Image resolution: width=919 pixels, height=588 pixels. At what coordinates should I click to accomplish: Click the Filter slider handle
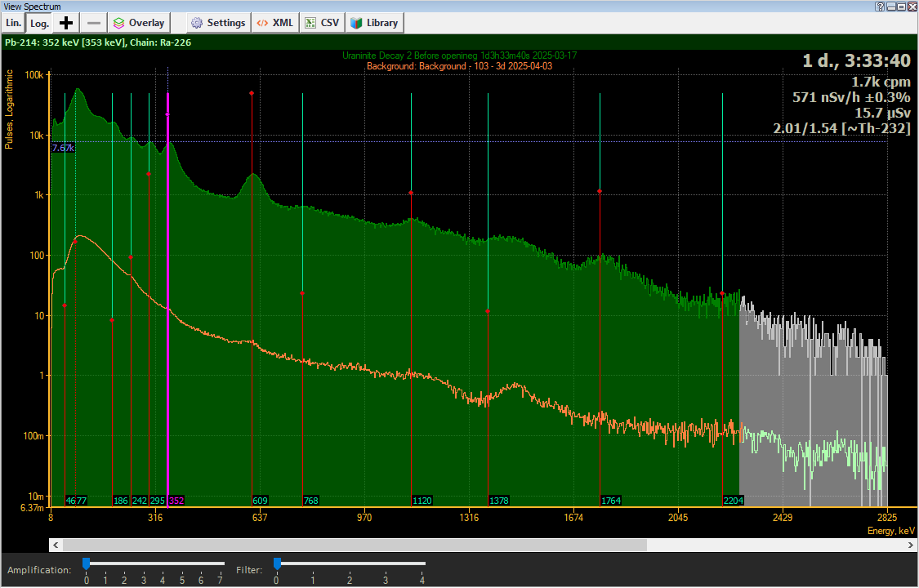tap(277, 563)
